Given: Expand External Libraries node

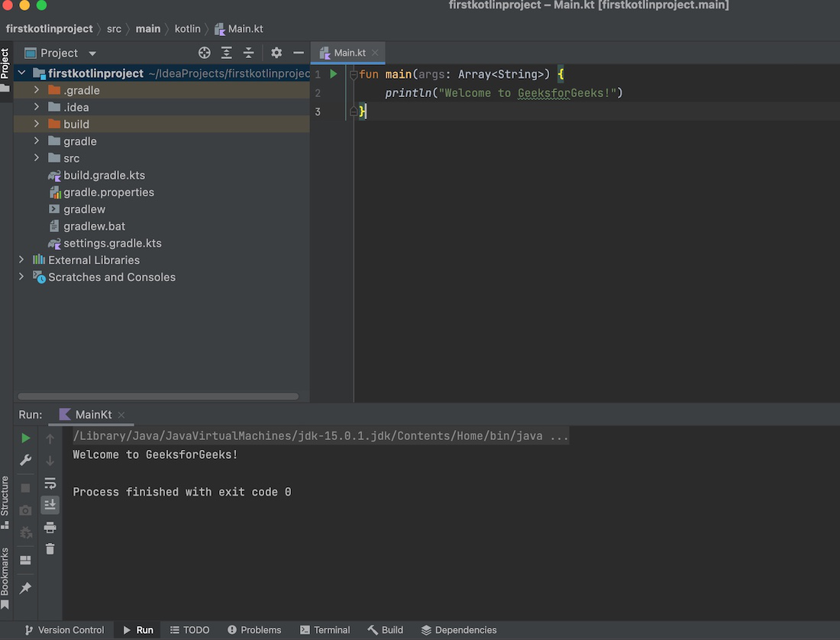Looking at the screenshot, I should tap(21, 260).
